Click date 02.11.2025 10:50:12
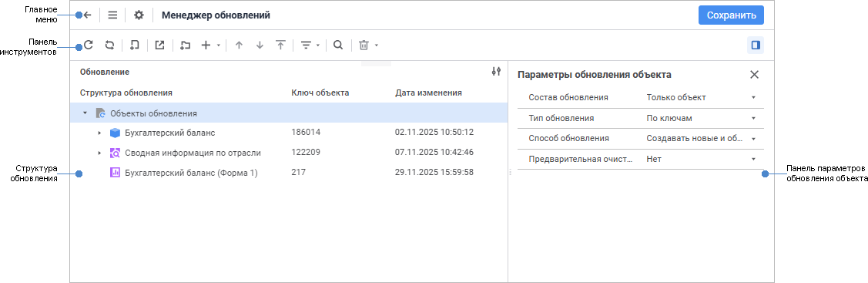 point(434,133)
